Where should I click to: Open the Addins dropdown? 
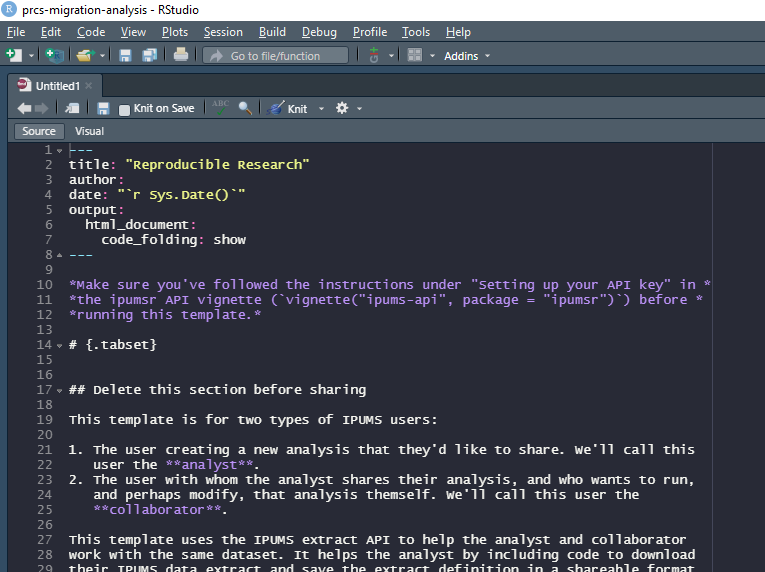[x=467, y=56]
